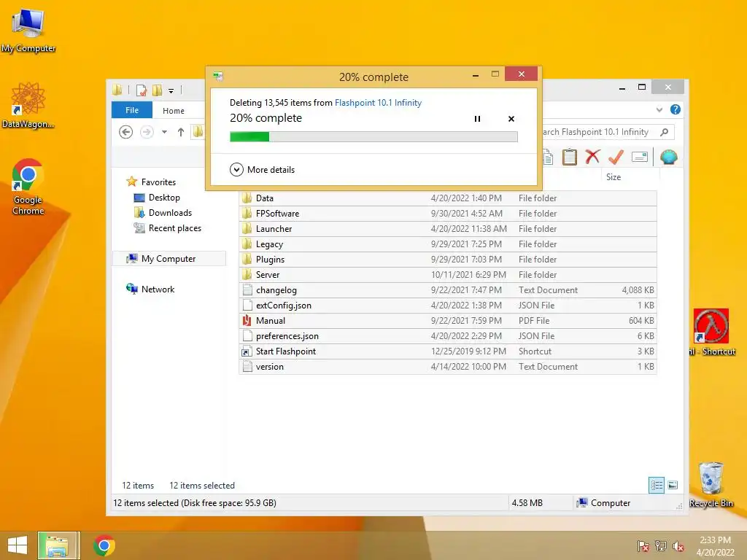
Task: Open the Customize Quick Access Toolbar dropdown
Action: click(171, 90)
